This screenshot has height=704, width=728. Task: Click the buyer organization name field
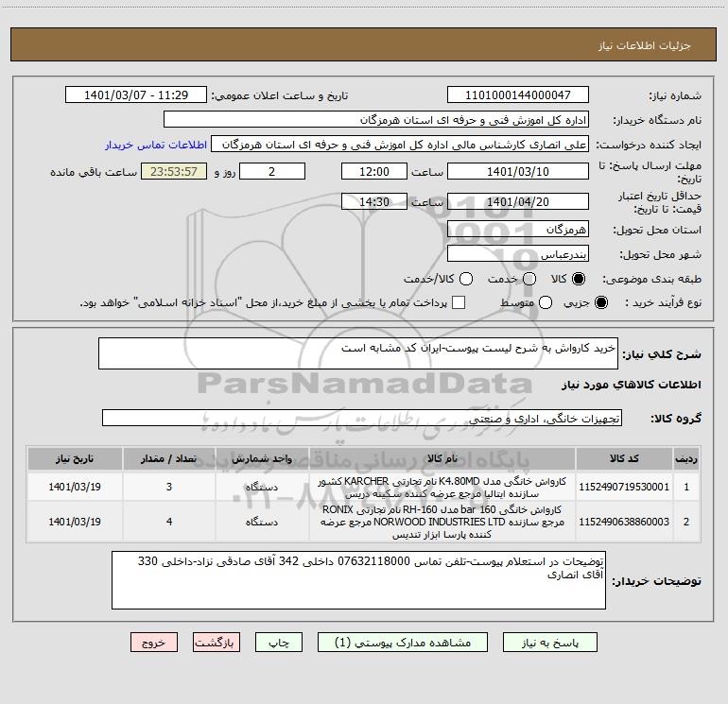[x=376, y=119]
